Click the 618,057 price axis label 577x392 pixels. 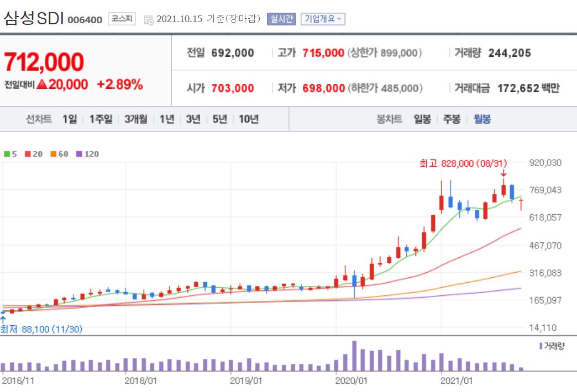click(x=545, y=218)
